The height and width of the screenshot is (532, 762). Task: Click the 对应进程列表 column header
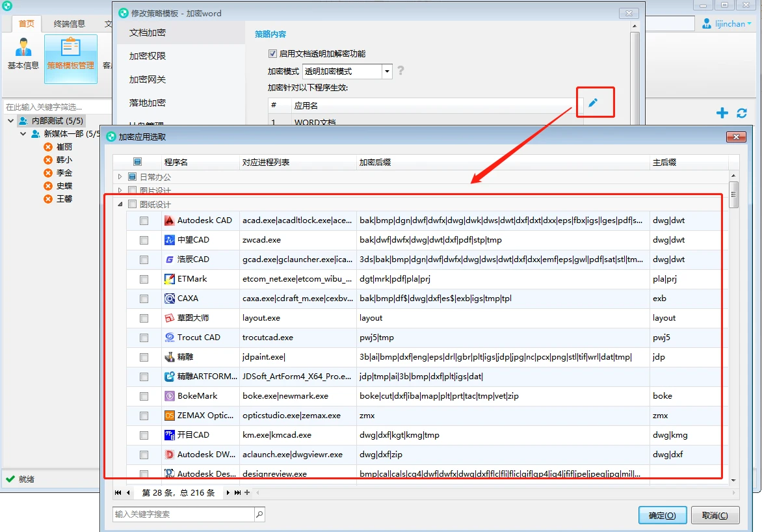pyautogui.click(x=298, y=162)
